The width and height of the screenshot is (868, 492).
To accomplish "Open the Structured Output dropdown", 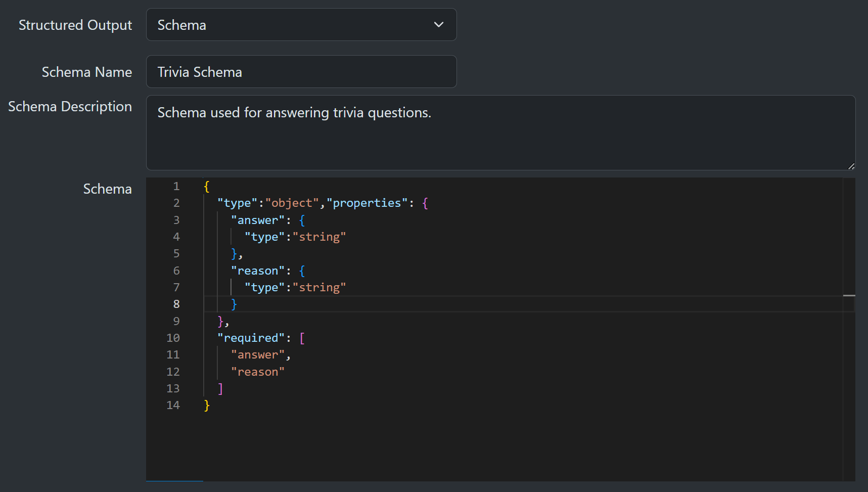I will [301, 25].
